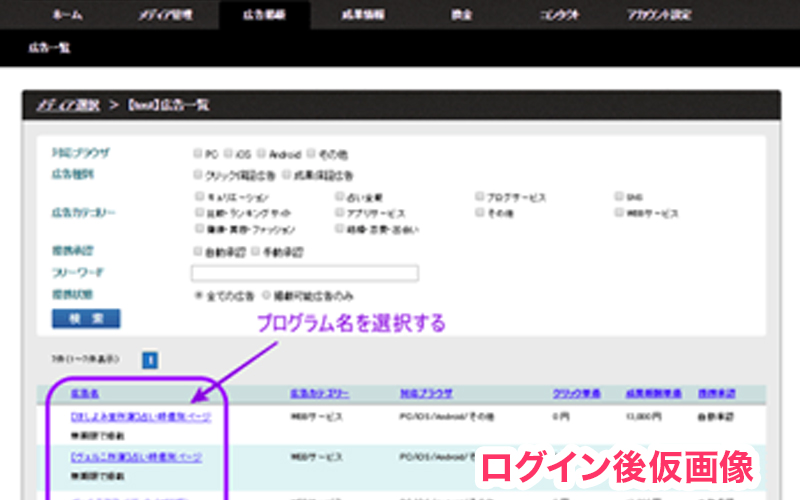Select the SNS category checkbox
800x500 pixels.
620,197
